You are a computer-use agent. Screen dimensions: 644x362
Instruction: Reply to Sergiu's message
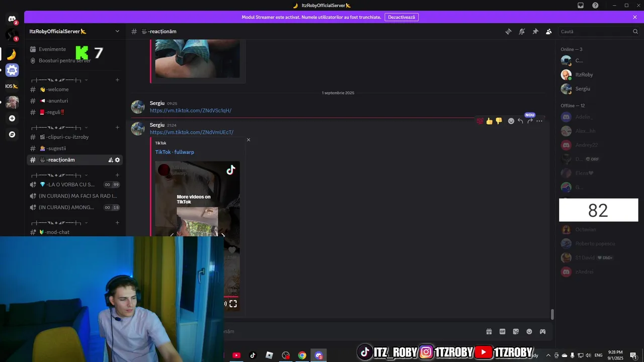[x=520, y=121]
